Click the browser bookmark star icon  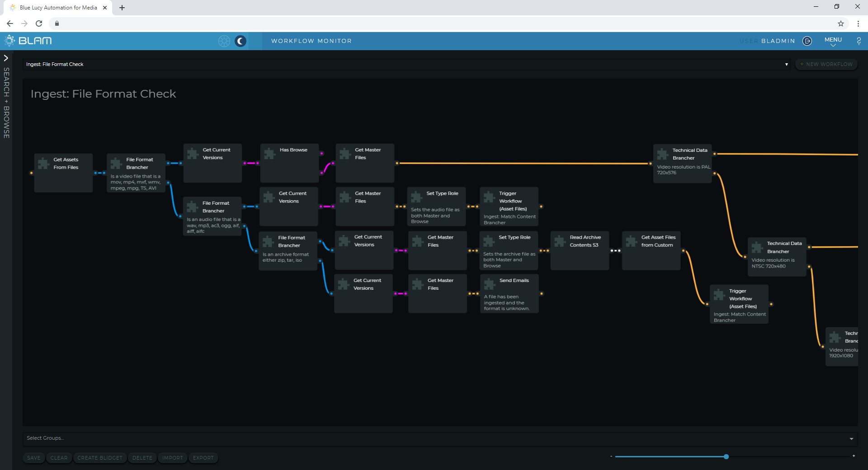[x=840, y=23]
